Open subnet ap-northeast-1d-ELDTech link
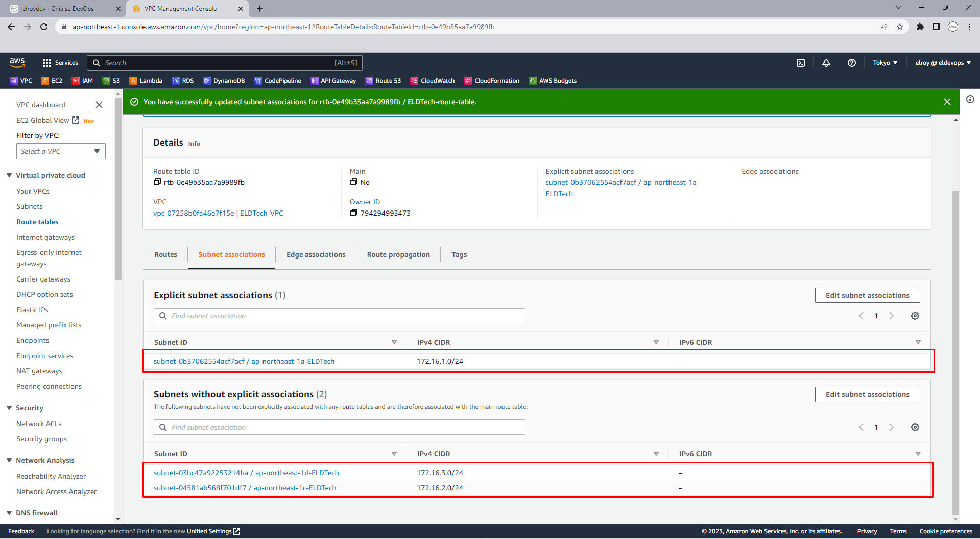This screenshot has height=539, width=980. coord(246,473)
